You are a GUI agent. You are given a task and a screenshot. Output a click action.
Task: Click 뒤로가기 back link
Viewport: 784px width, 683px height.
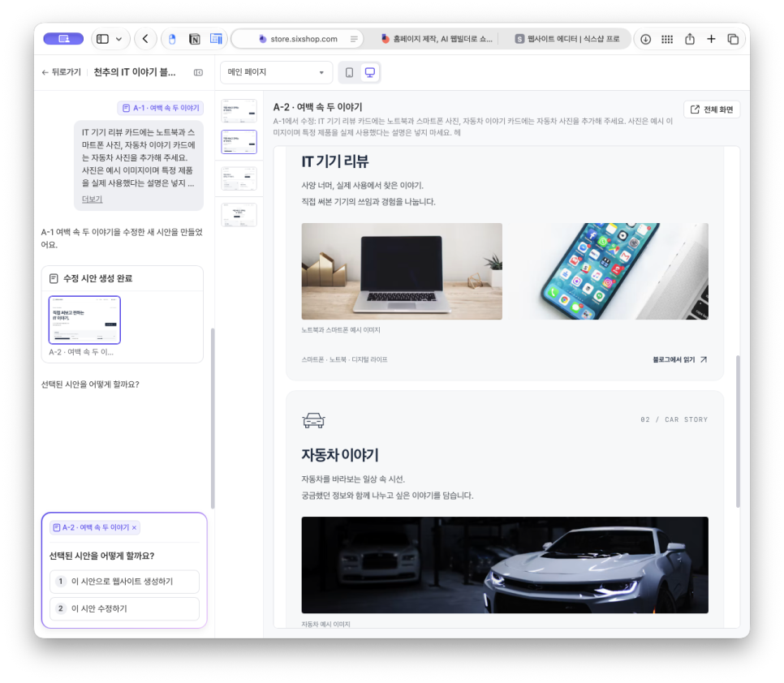pyautogui.click(x=61, y=72)
